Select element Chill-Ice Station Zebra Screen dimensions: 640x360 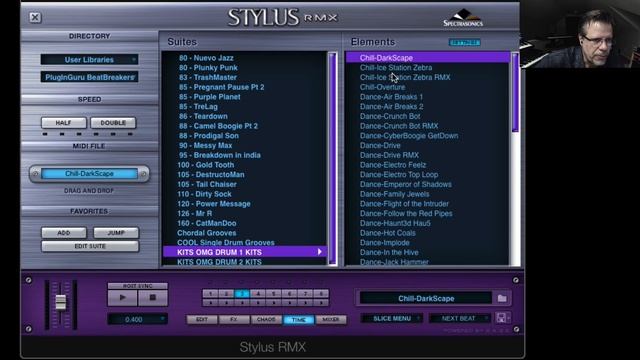pos(396,68)
